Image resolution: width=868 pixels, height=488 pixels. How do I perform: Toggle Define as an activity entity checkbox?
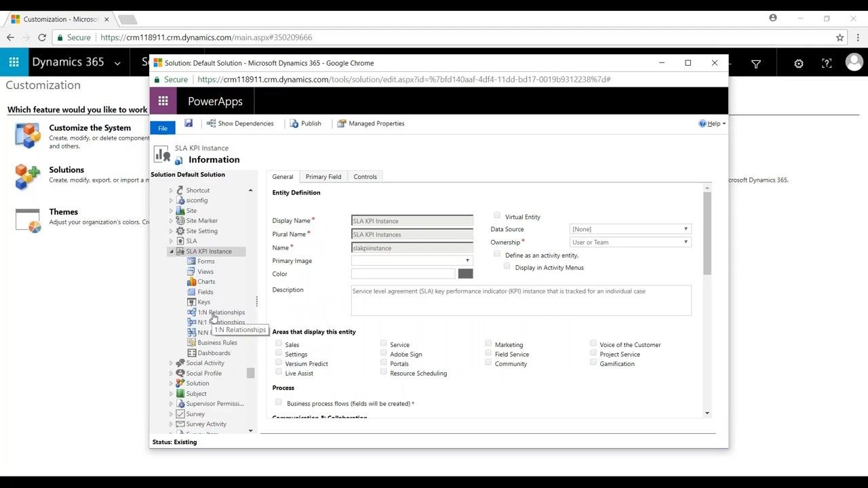pyautogui.click(x=497, y=254)
